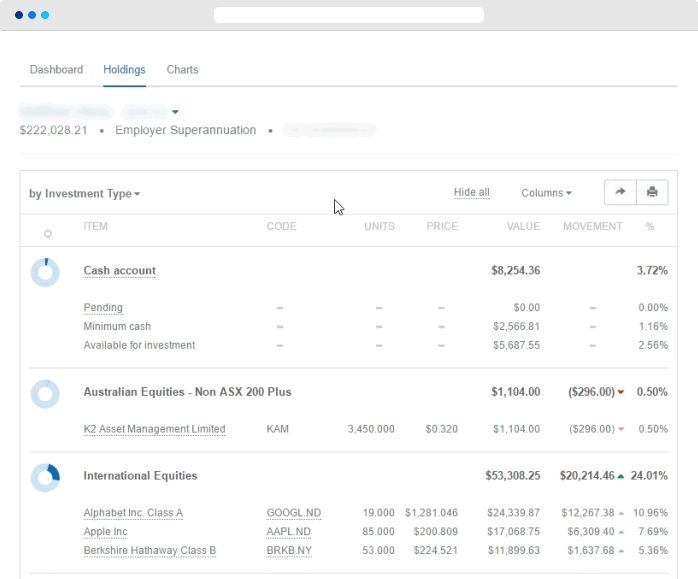Select the Holdings tab
The width and height of the screenshot is (698, 579).
tap(124, 70)
